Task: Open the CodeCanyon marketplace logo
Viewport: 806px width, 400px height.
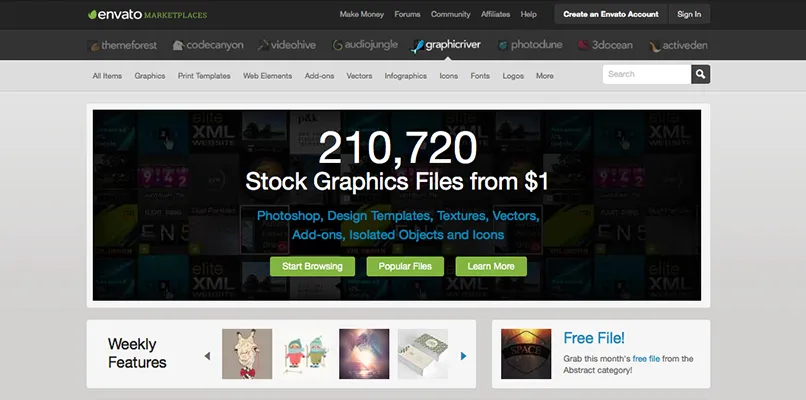Action: (208, 45)
